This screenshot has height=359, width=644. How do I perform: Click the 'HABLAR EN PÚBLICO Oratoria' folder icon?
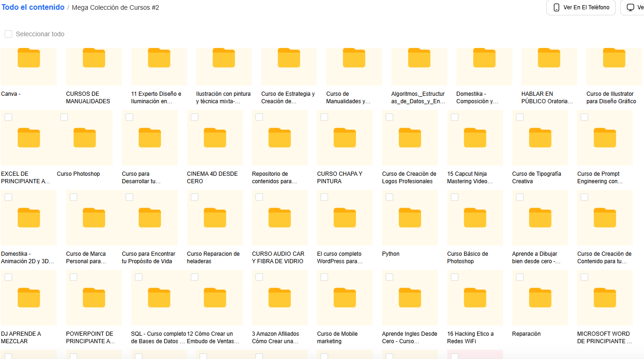click(549, 58)
